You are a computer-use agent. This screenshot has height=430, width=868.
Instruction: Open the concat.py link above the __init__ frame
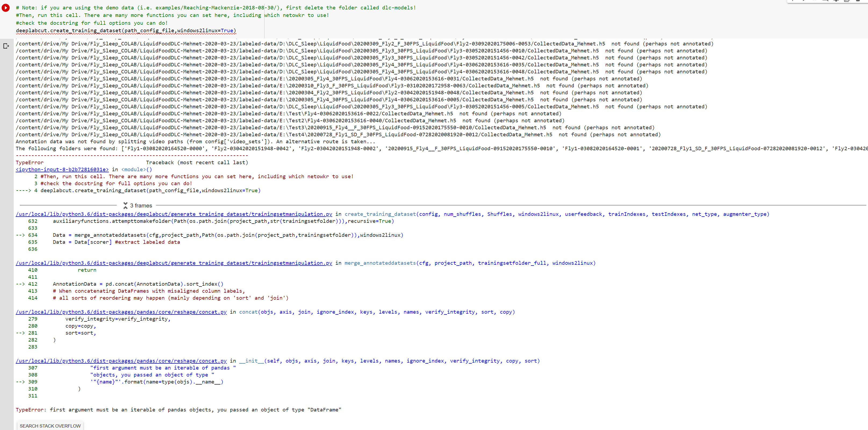pyautogui.click(x=121, y=361)
